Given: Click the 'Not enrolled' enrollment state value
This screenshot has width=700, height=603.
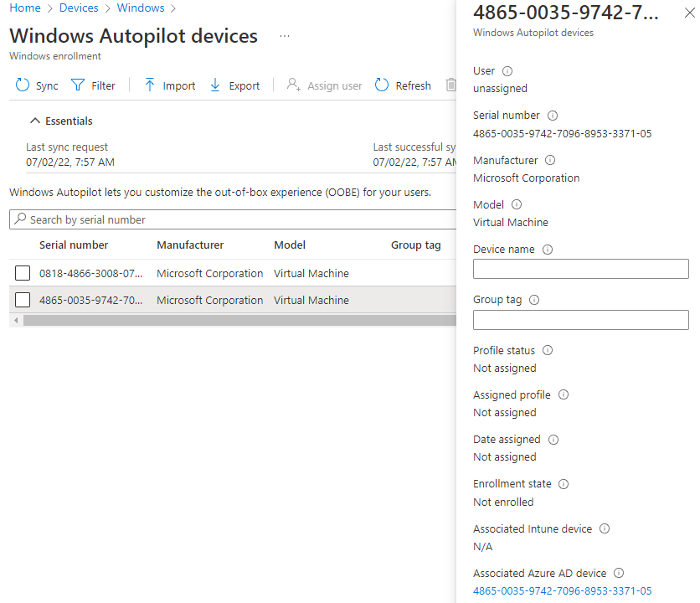Looking at the screenshot, I should [503, 502].
